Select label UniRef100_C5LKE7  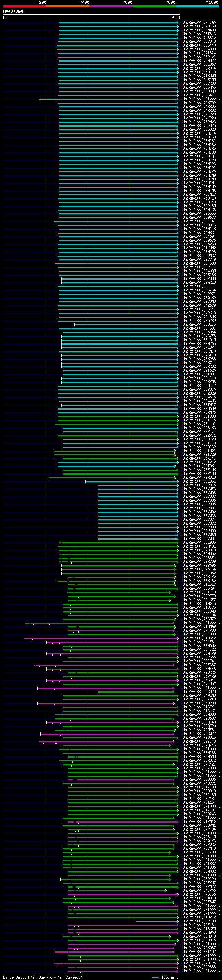click(x=199, y=600)
